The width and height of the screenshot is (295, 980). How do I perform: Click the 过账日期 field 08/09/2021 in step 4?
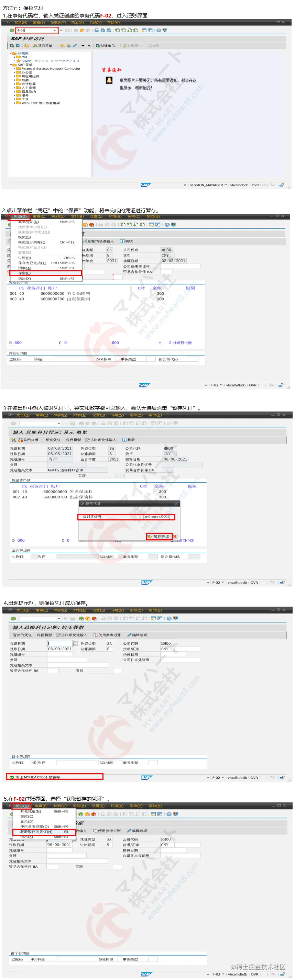point(60,649)
